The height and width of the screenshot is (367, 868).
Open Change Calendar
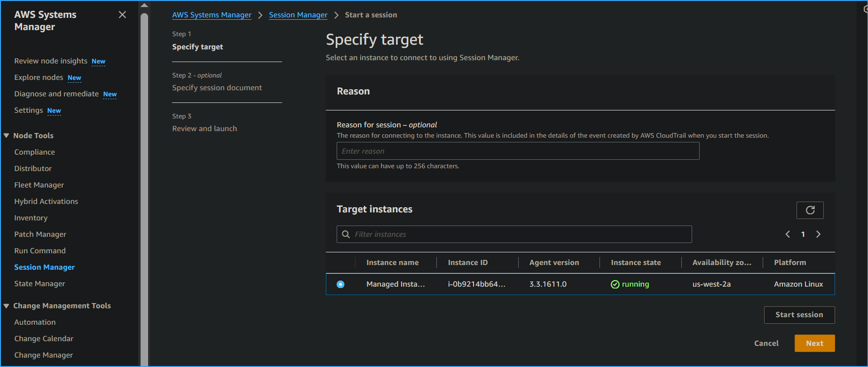pyautogui.click(x=44, y=339)
